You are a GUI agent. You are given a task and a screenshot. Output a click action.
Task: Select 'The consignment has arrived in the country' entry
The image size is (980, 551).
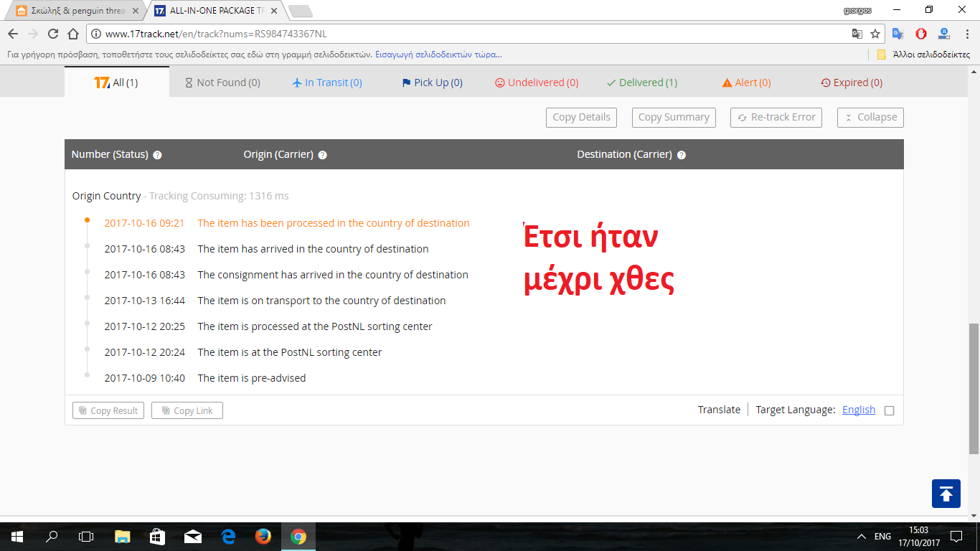(x=333, y=275)
